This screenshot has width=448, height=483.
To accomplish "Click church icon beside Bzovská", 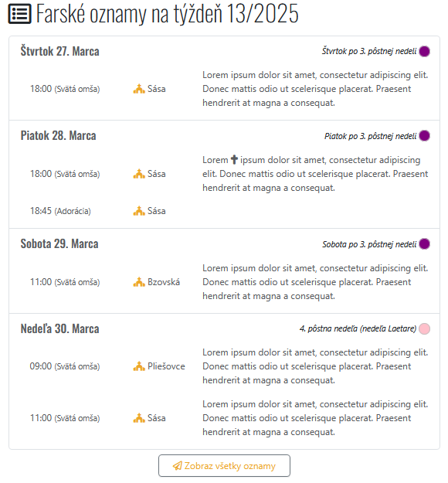I will coord(139,282).
